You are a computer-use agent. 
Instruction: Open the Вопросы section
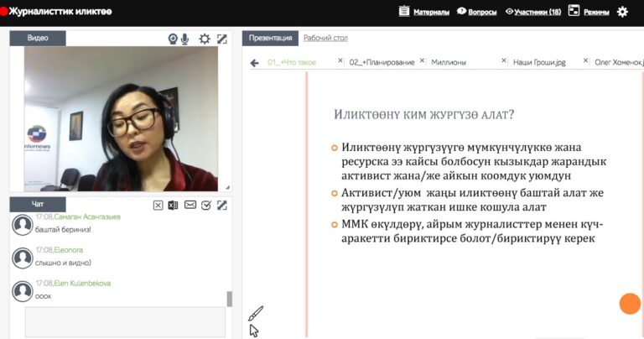click(482, 12)
